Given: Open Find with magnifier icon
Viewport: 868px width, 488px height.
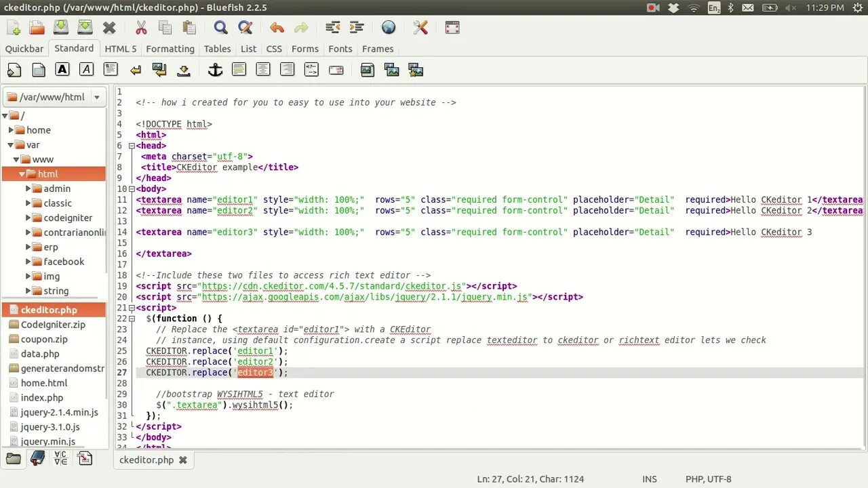Looking at the screenshot, I should click(x=220, y=28).
